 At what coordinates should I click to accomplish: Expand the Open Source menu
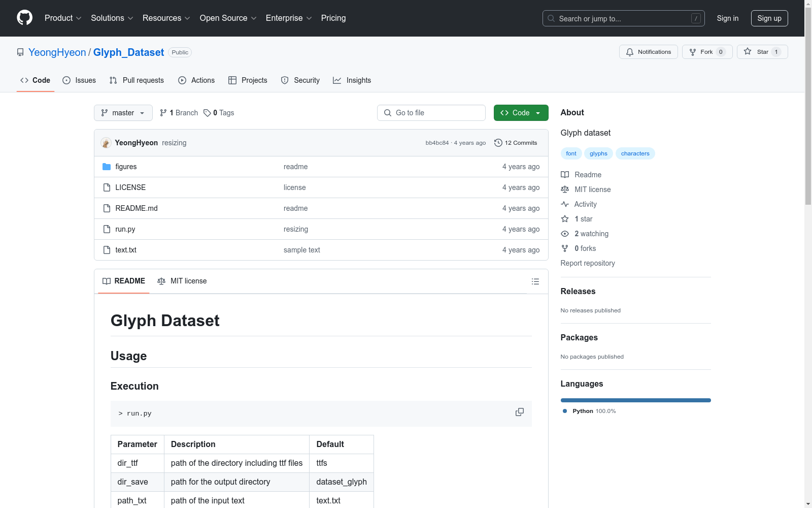tap(228, 18)
